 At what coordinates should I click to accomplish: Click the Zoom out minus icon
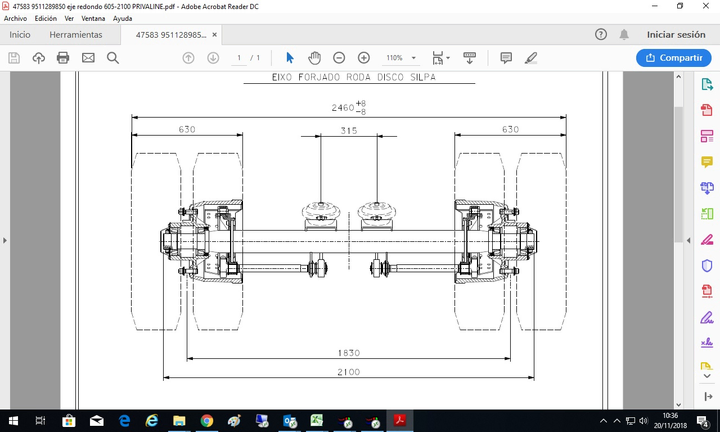tap(339, 58)
